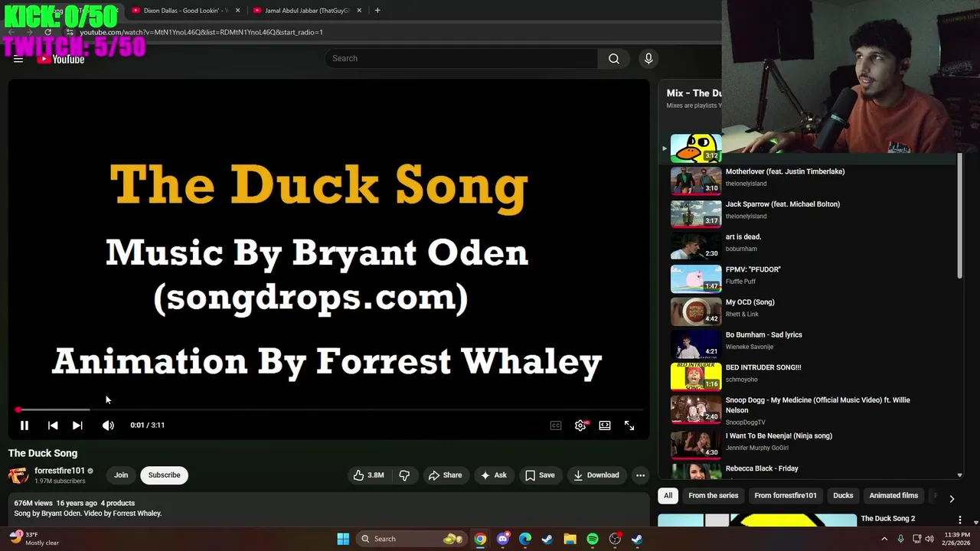The width and height of the screenshot is (980, 551).
Task: Dislike the video thumbs down
Action: pos(404,475)
